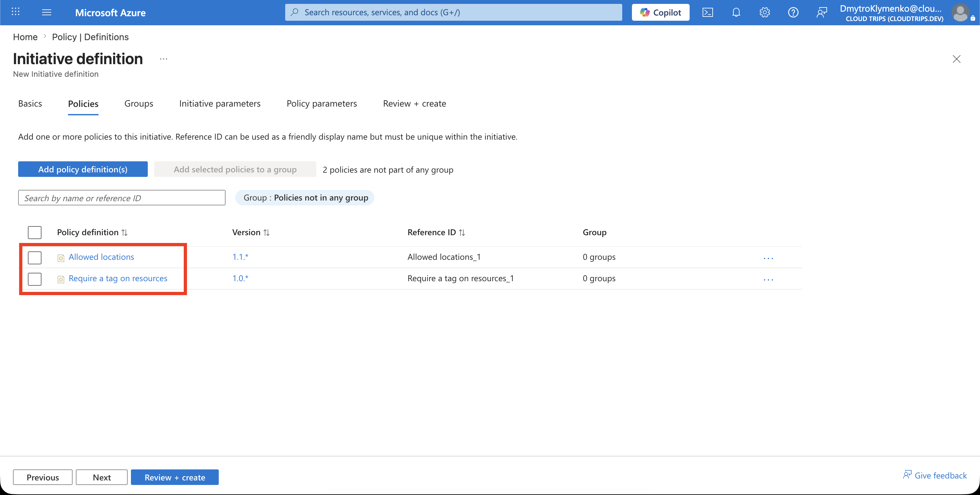The width and height of the screenshot is (980, 495).
Task: Open the Require a tag on resources link
Action: point(118,278)
